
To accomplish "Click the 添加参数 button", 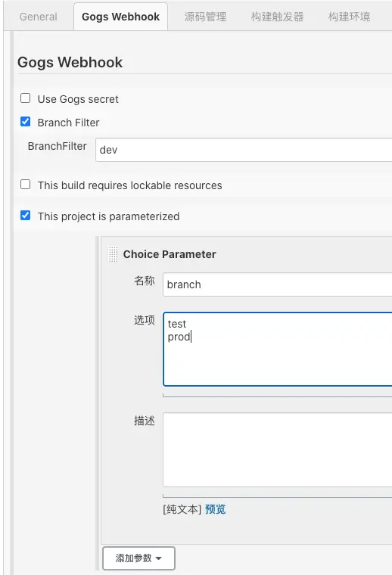I will click(x=138, y=558).
